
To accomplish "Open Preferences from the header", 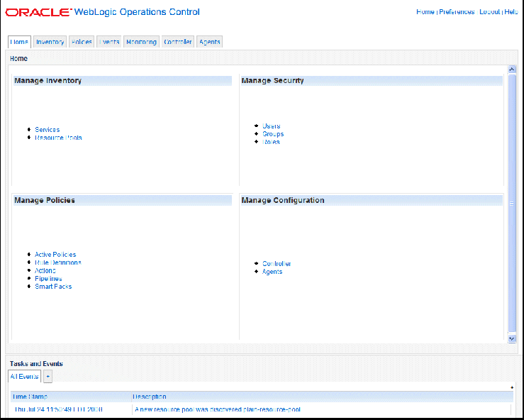I will tap(457, 12).
